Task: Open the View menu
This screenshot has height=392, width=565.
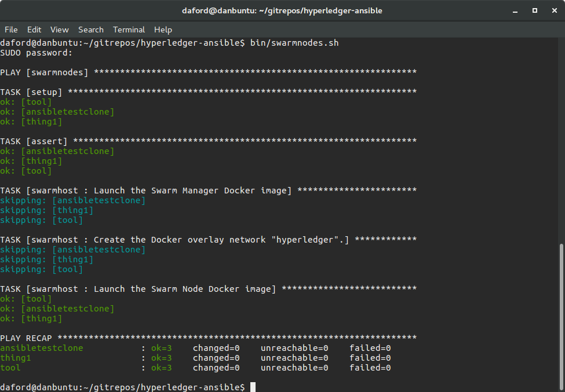Action: coord(60,30)
